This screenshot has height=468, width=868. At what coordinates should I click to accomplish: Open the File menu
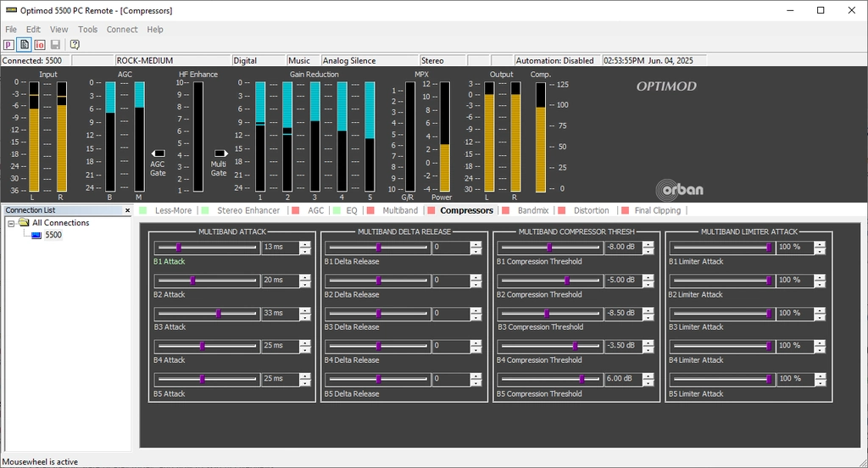(11, 30)
